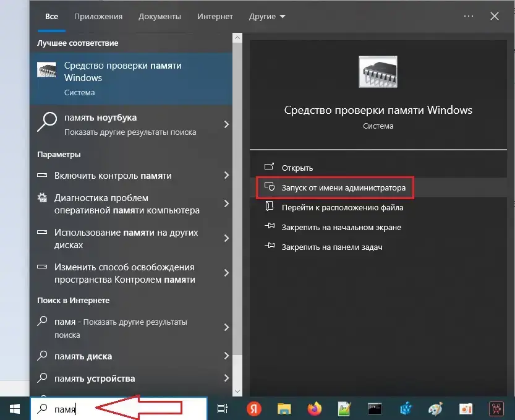Launch Firefox from the taskbar
The height and width of the screenshot is (420, 515).
(x=315, y=409)
